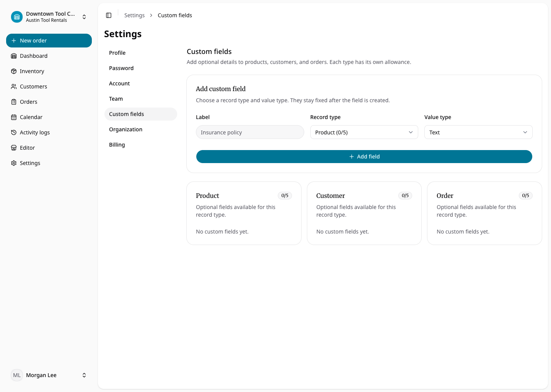Click the plus icon in New order

click(x=14, y=41)
